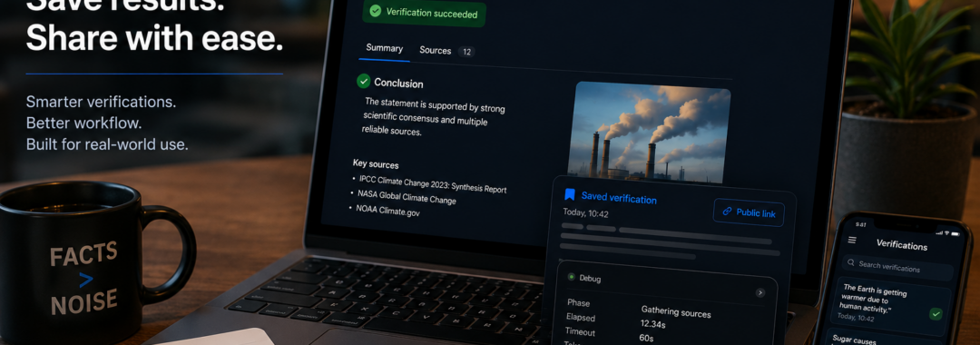Switch to the Summary tab

[x=385, y=48]
